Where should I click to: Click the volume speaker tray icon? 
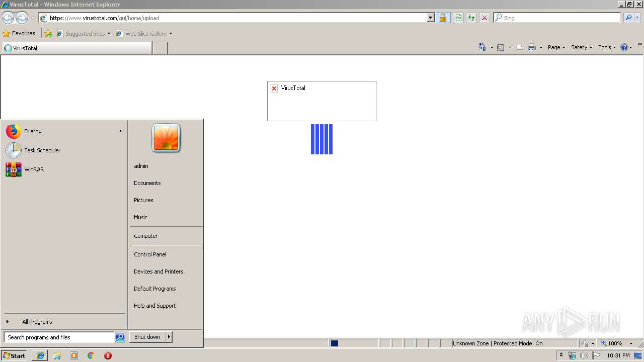click(584, 355)
